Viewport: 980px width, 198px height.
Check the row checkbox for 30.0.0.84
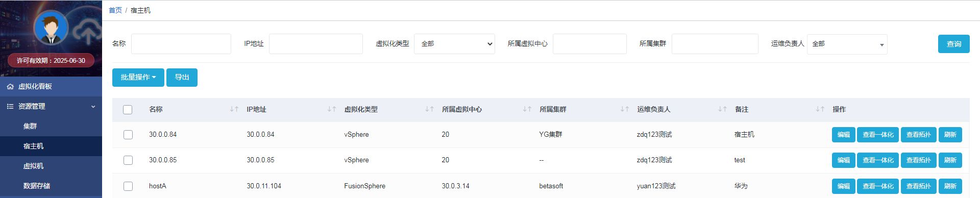click(128, 135)
